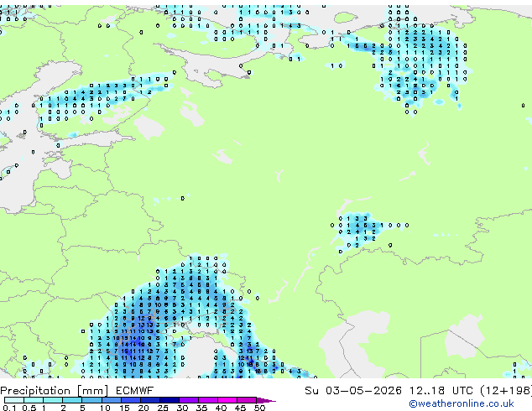
Task: Select the 0.5–1 mm legend swatch
Action: click(x=34, y=400)
